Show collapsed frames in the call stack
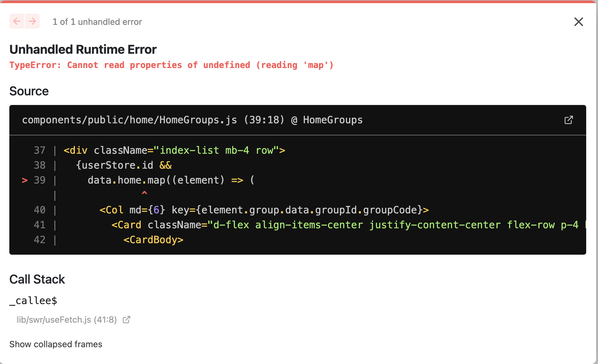The height and width of the screenshot is (364, 598). [x=56, y=344]
